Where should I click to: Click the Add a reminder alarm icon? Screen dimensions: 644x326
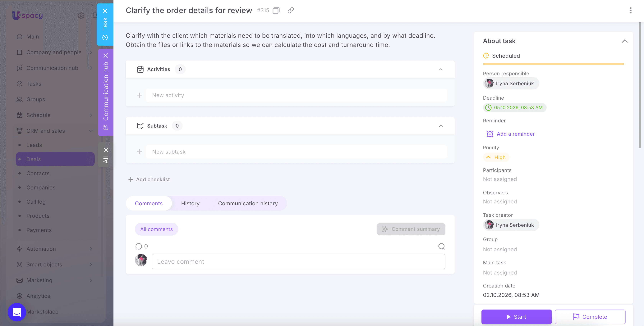(x=490, y=134)
